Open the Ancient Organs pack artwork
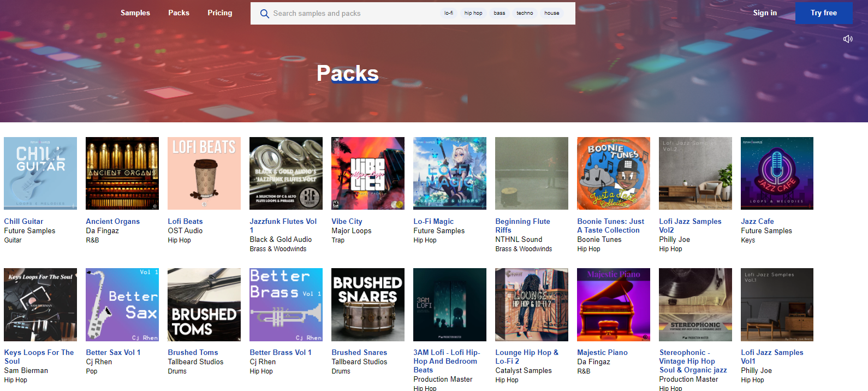Viewport: 868px width, 391px height. coord(122,173)
